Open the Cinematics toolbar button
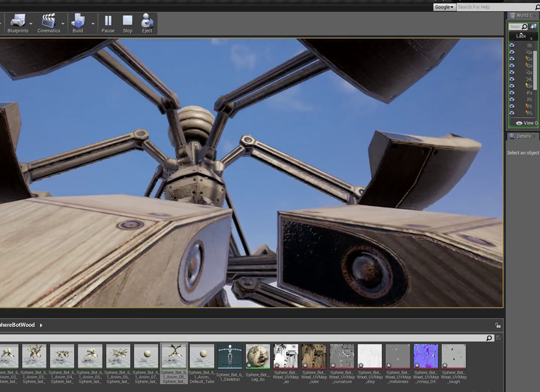The width and height of the screenshot is (540, 392). click(49, 24)
